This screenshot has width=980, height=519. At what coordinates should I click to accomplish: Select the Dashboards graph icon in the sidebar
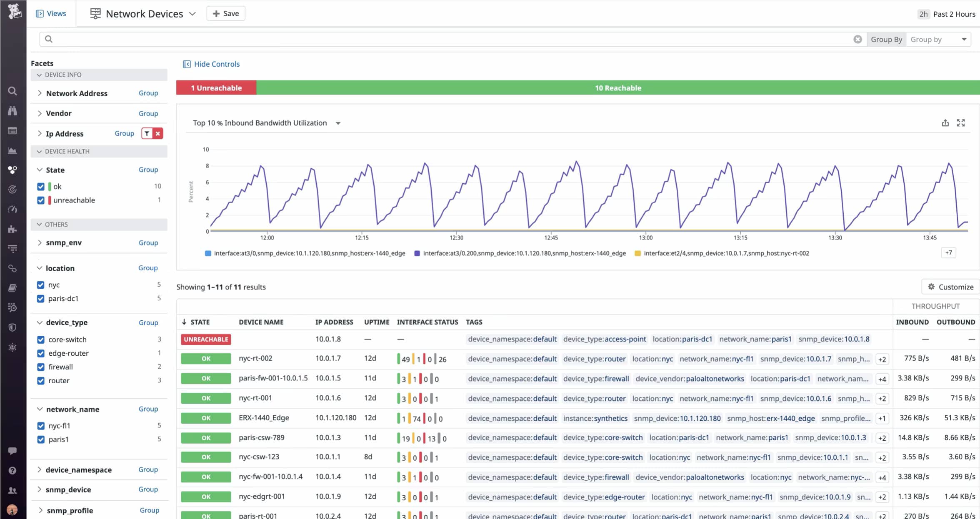[x=12, y=150]
